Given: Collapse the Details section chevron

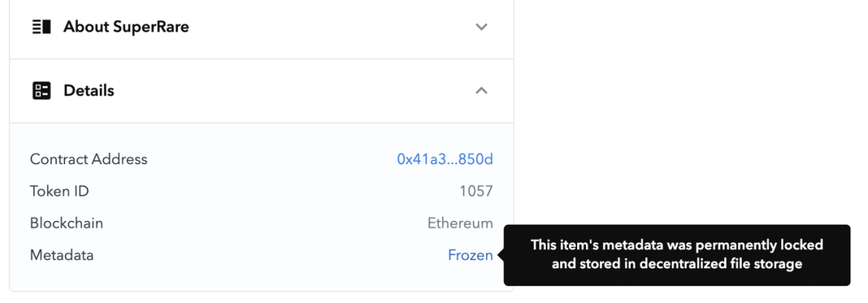Looking at the screenshot, I should [481, 90].
